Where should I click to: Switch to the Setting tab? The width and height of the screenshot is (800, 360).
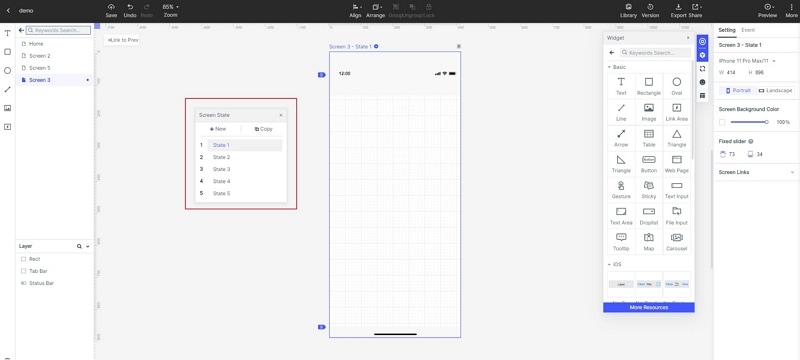[x=727, y=30]
